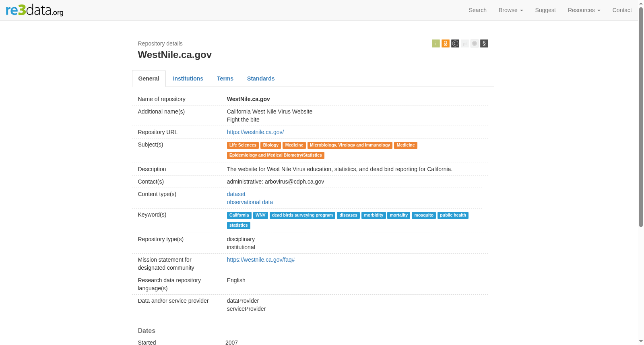The height and width of the screenshot is (345, 644).
Task: Expand the Resources dropdown menu
Action: coord(584,10)
